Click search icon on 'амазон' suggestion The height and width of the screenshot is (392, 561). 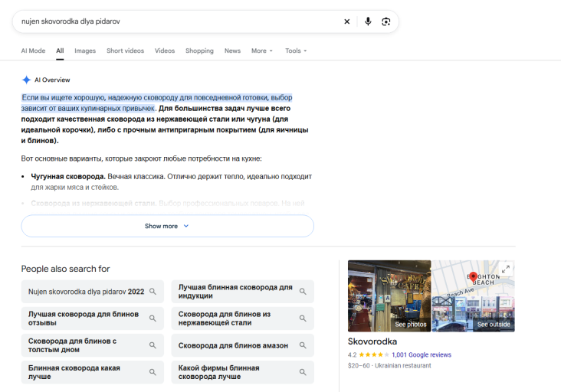[303, 345]
